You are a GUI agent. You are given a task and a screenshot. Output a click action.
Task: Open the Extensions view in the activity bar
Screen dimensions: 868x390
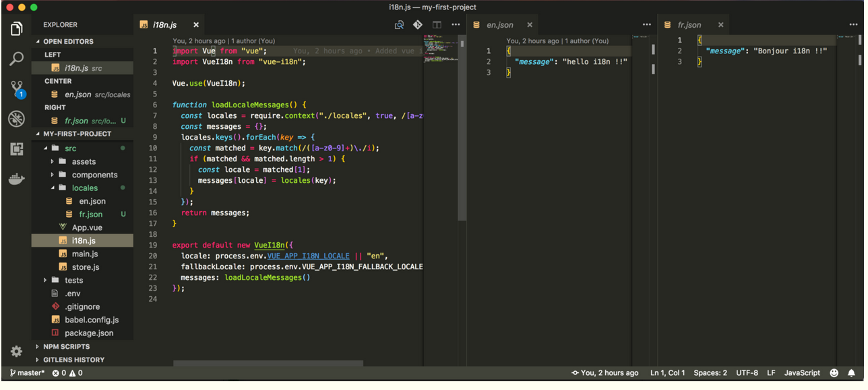(x=17, y=149)
